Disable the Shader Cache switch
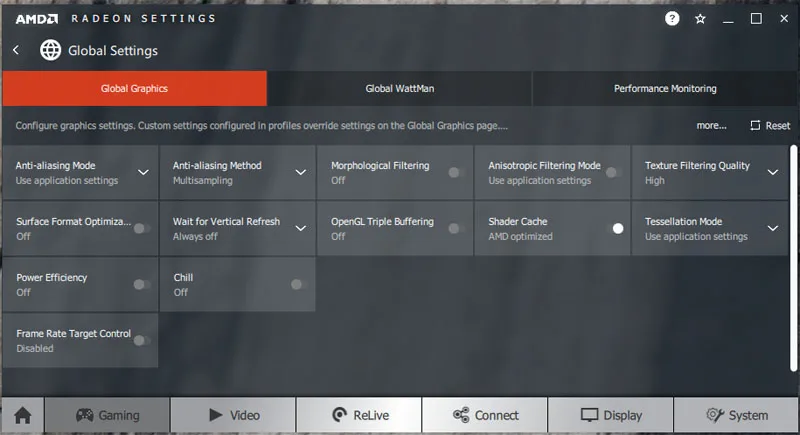This screenshot has width=800, height=435. point(616,228)
